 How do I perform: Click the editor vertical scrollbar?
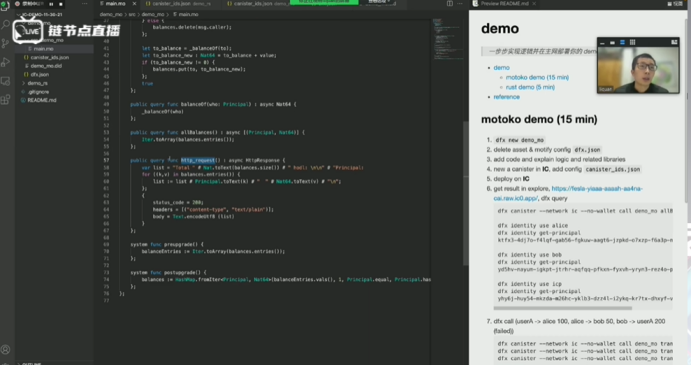click(x=466, y=192)
